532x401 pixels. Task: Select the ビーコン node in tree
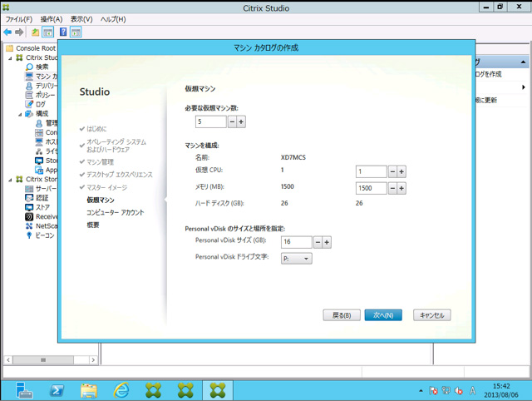pyautogui.click(x=40, y=235)
